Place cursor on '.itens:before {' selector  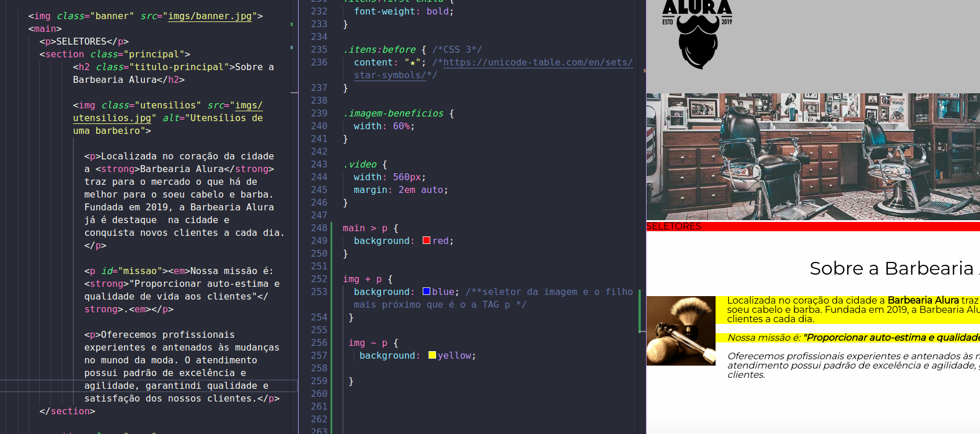(384, 50)
